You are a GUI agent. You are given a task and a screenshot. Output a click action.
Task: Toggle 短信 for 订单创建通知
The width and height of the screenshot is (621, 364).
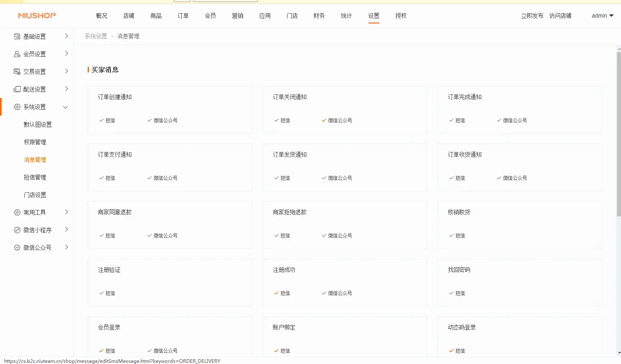coord(107,120)
